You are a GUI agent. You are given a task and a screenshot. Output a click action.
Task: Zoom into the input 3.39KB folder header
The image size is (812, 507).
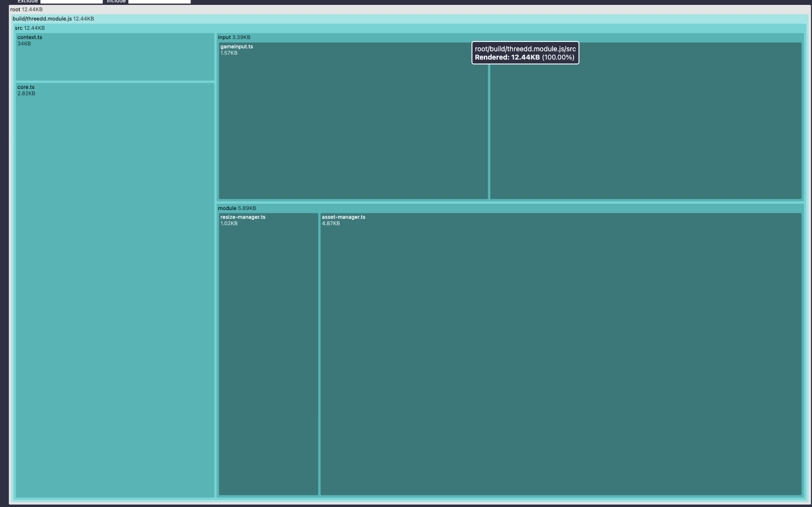tap(510, 37)
